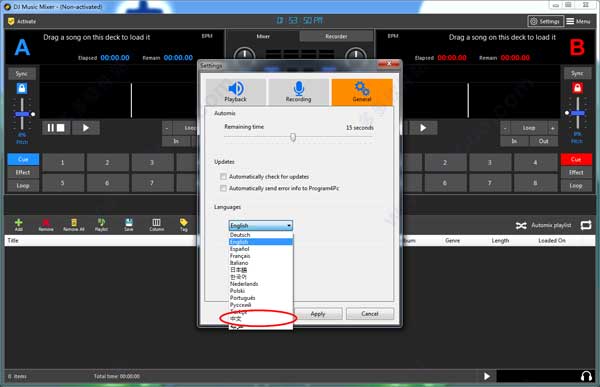The image size is (600, 387).
Task: Select deck A Effect mode button
Action: point(23,172)
